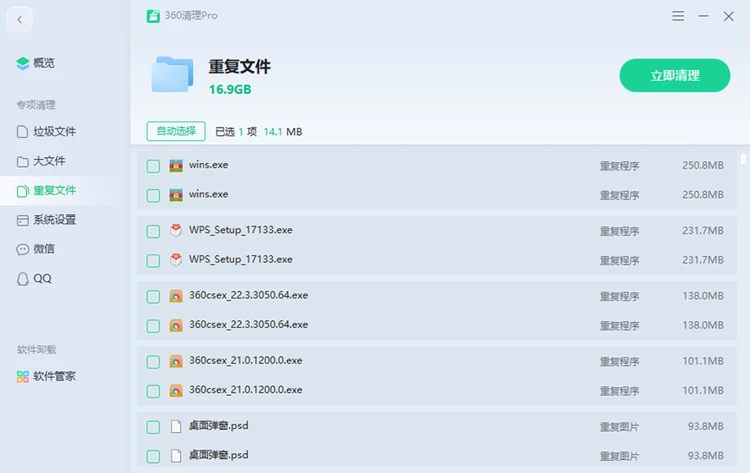This screenshot has width=750, height=473.
Task: Open 大文件 section in sidebar
Action: (x=41, y=161)
